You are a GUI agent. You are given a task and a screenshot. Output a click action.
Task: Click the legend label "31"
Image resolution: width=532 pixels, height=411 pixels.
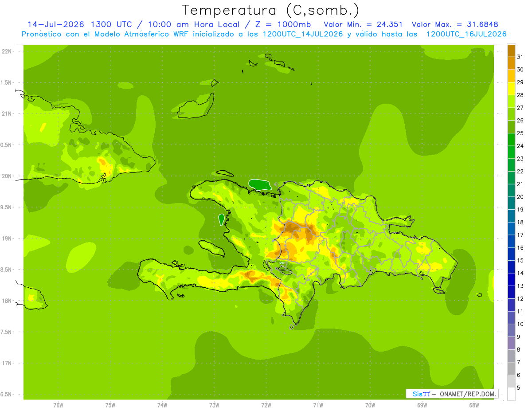point(520,57)
